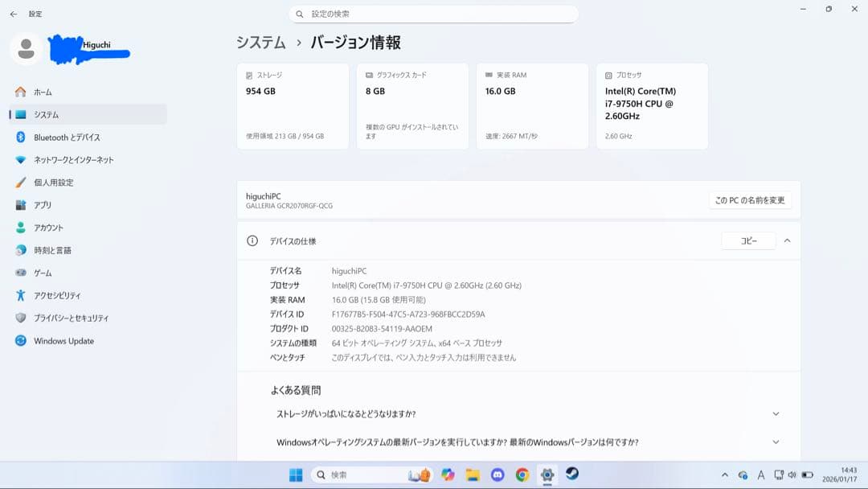Launch Google Chrome from the taskbar
This screenshot has height=489, width=868.
pyautogui.click(x=522, y=474)
